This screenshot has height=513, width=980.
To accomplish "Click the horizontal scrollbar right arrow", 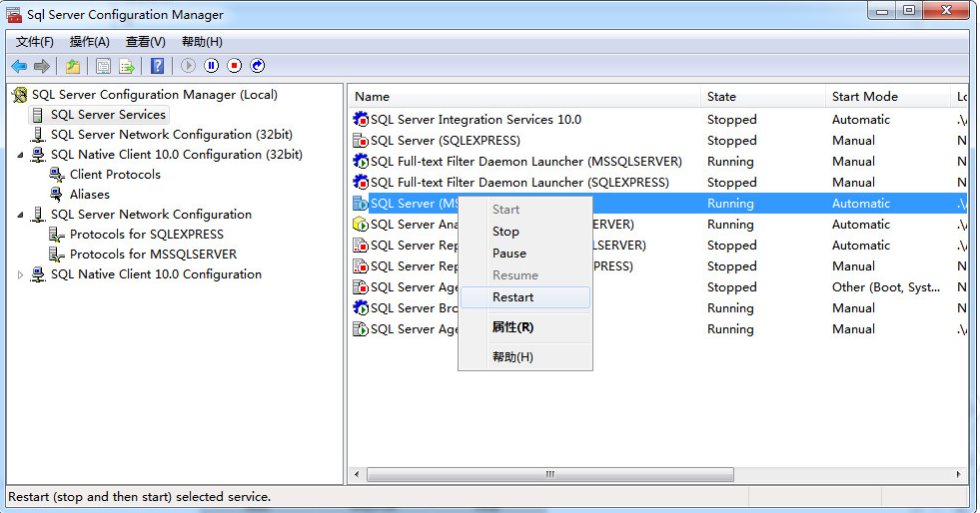I will coord(959,474).
